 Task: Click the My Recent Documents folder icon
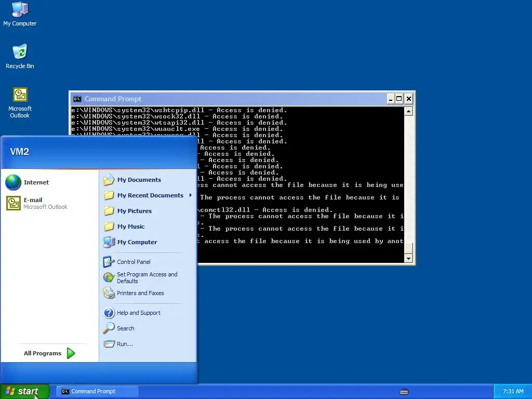(109, 195)
